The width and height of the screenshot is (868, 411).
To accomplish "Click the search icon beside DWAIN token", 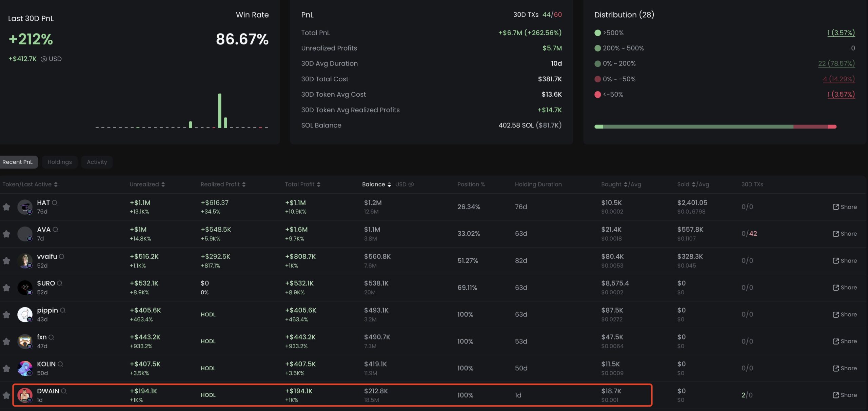I will (64, 391).
